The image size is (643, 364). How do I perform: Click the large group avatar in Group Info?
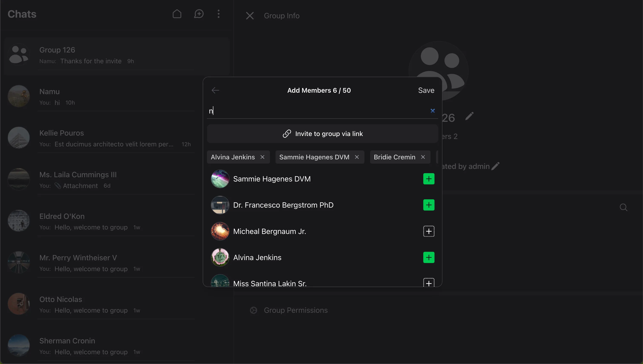(x=438, y=71)
